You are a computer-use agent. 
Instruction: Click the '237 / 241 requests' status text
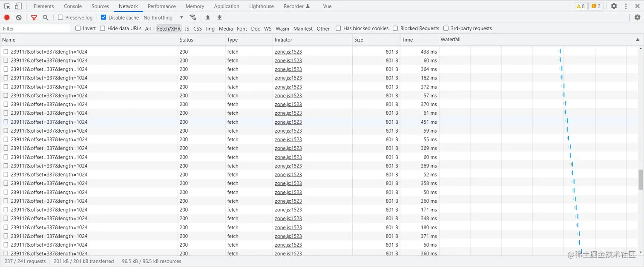[25, 261]
